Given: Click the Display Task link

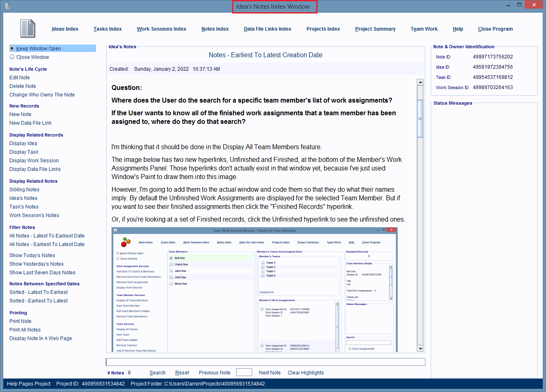Looking at the screenshot, I should coord(24,152).
